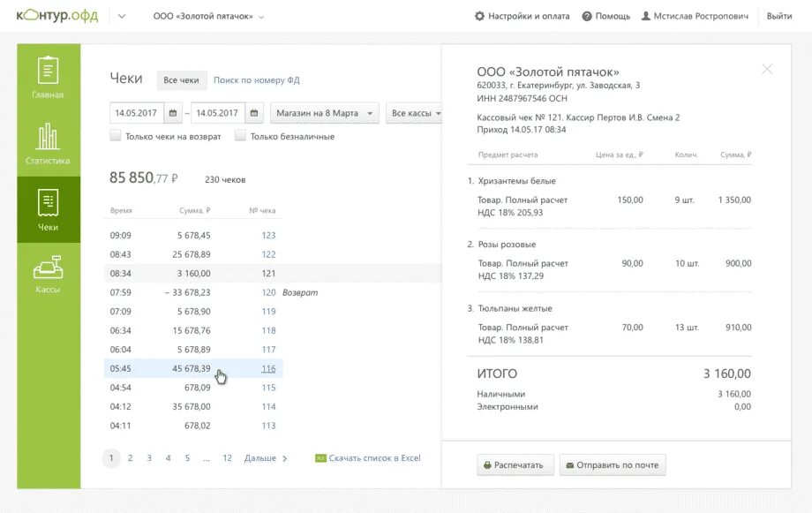812x513 pixels.
Task: Click the Excel file icon
Action: [320, 458]
